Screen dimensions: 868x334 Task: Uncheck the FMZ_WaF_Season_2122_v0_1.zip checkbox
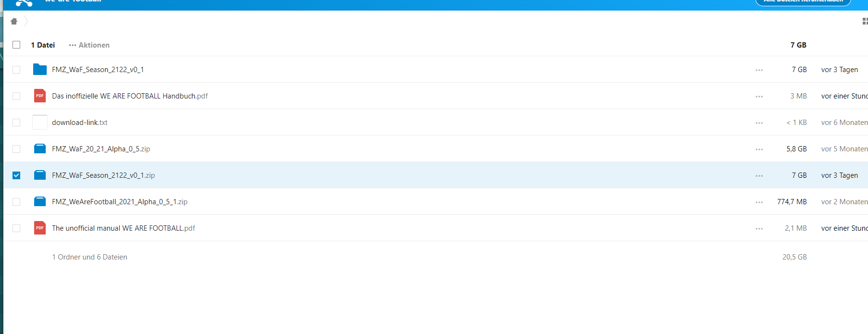click(16, 175)
